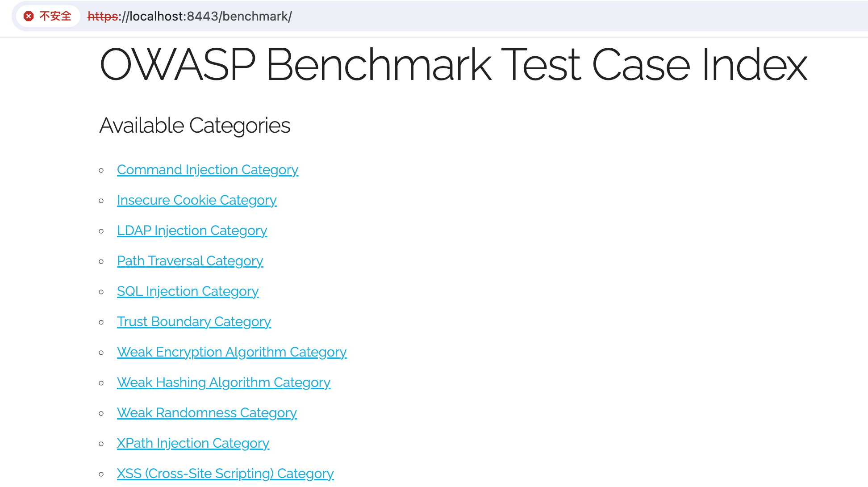Click the Available Categories heading
This screenshot has height=487, width=868.
(x=195, y=126)
